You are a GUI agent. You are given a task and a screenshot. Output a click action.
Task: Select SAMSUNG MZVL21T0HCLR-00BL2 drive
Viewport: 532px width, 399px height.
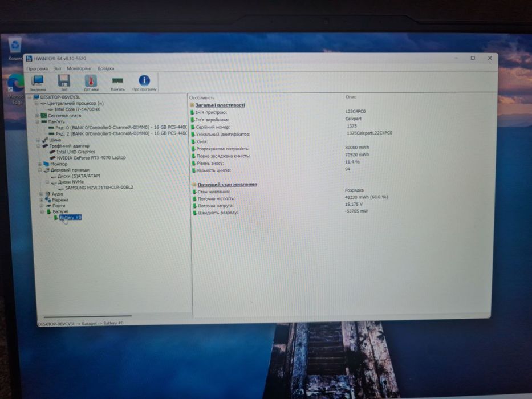[x=99, y=188]
